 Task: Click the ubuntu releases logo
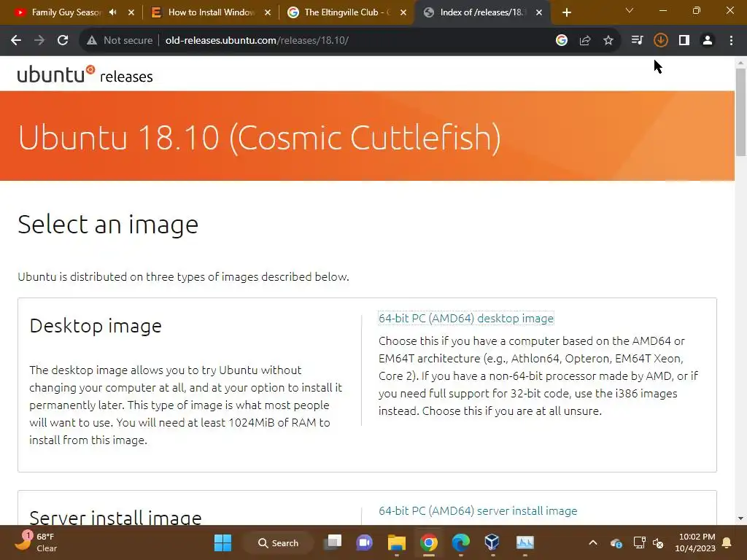click(x=85, y=75)
